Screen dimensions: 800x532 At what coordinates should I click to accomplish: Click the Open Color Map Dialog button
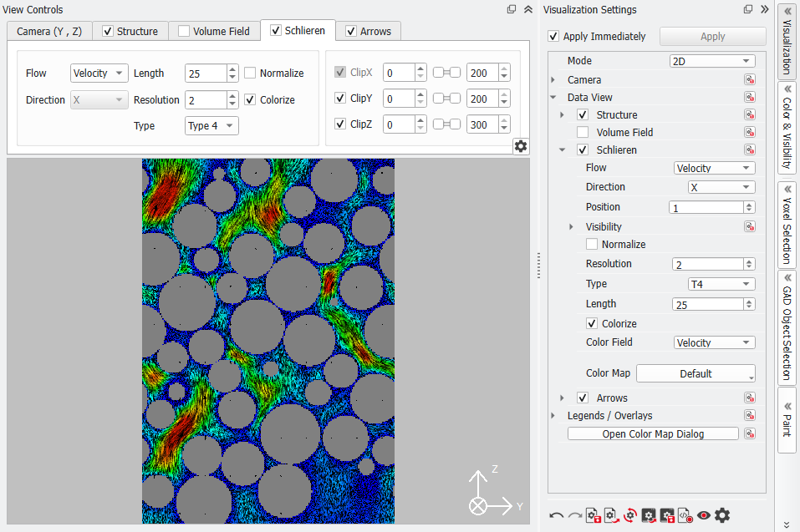653,433
